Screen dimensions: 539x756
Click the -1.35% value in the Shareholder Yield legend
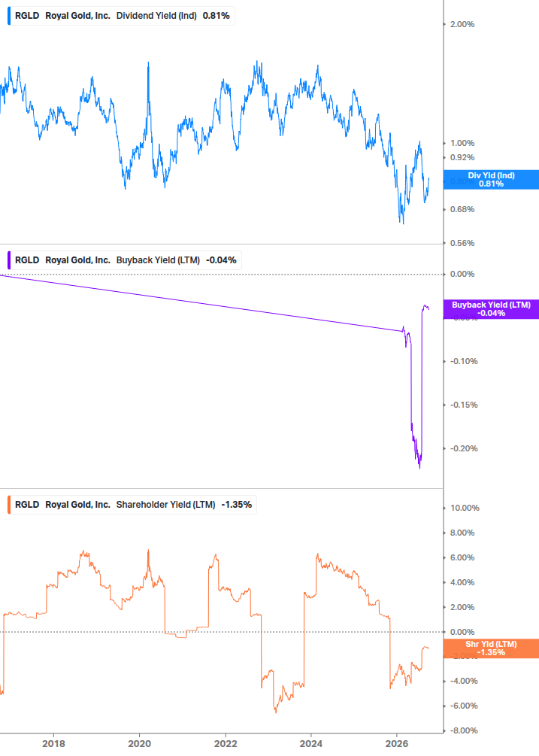tap(237, 505)
